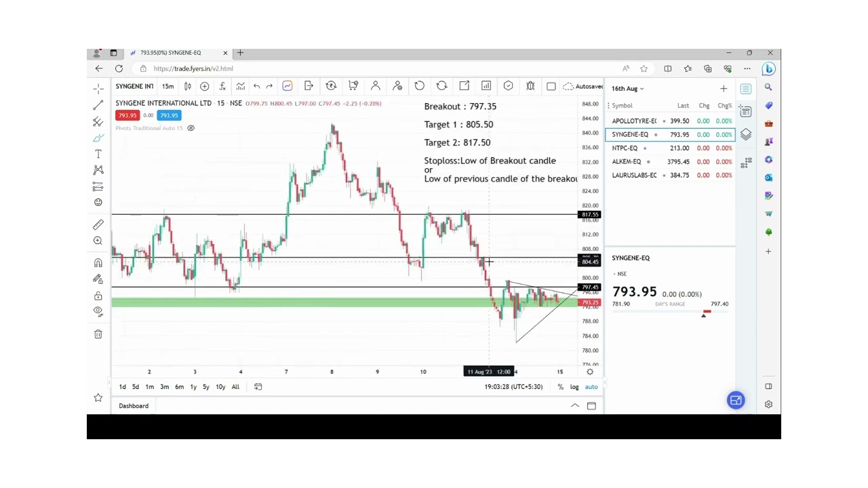Select the 10y time range
The image size is (868, 488).
(x=220, y=386)
